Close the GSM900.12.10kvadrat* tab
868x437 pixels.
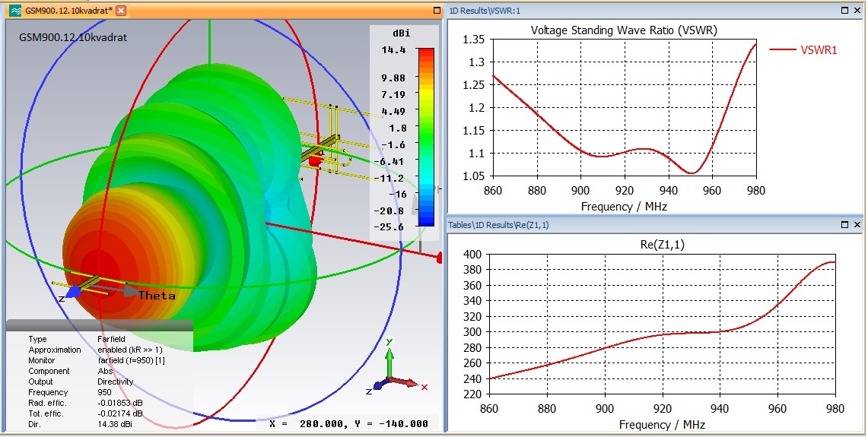pyautogui.click(x=121, y=11)
